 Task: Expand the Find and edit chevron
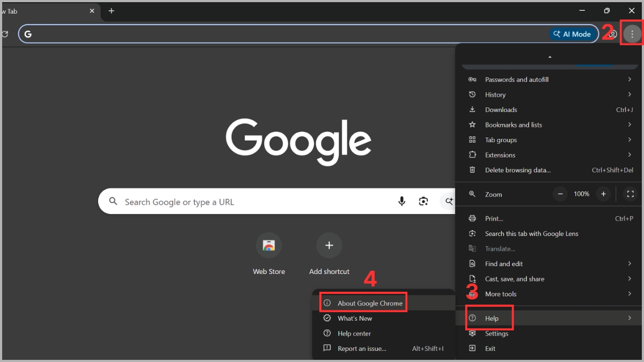tap(630, 263)
